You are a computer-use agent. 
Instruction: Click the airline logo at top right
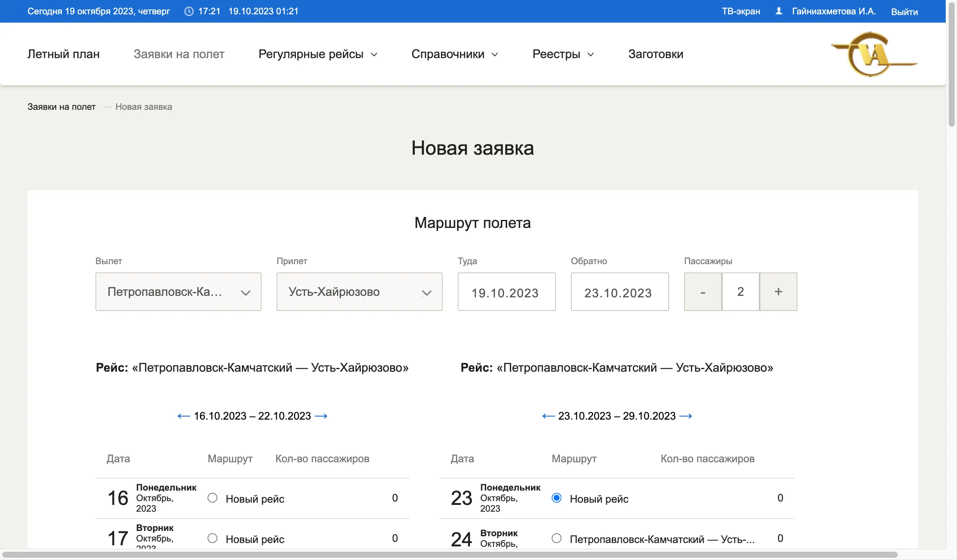coord(873,54)
